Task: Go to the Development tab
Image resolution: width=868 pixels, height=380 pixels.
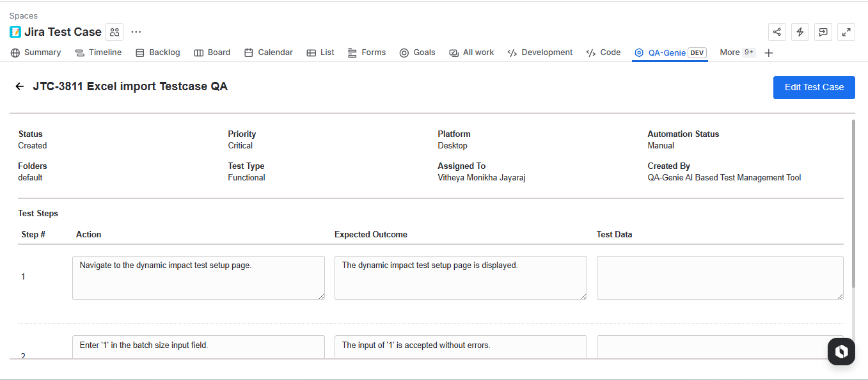Action: pos(540,52)
